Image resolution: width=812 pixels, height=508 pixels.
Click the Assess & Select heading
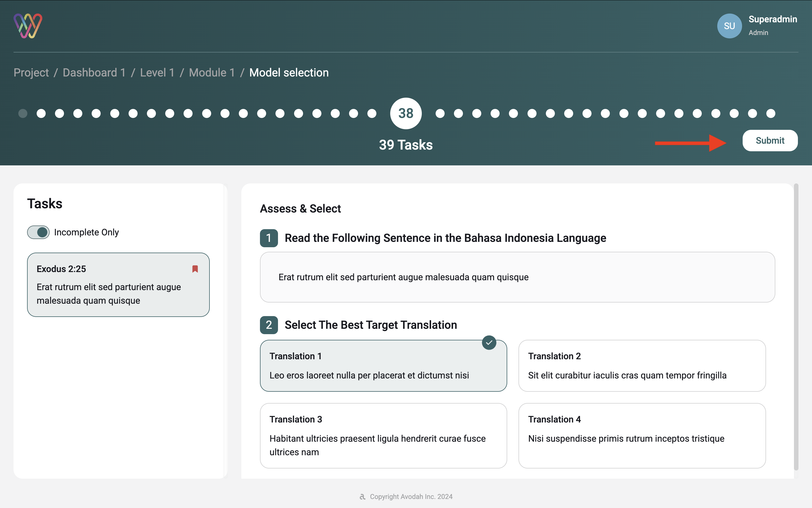click(x=300, y=209)
